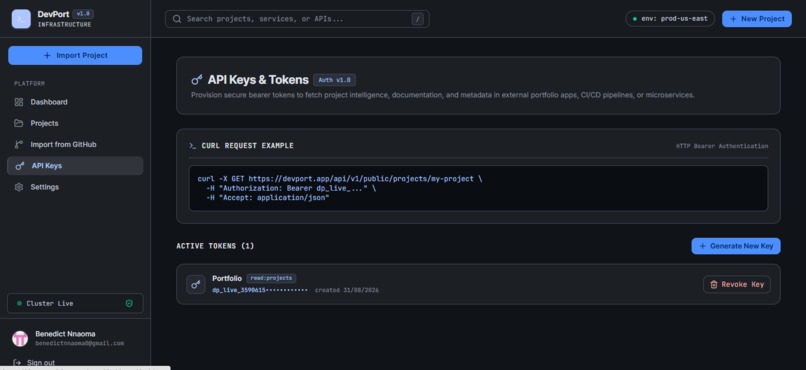Open the Projects page
This screenshot has height=370, width=806.
point(75,123)
